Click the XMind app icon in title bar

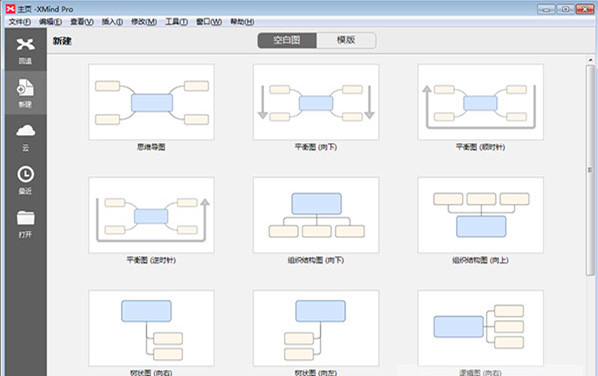tap(11, 9)
